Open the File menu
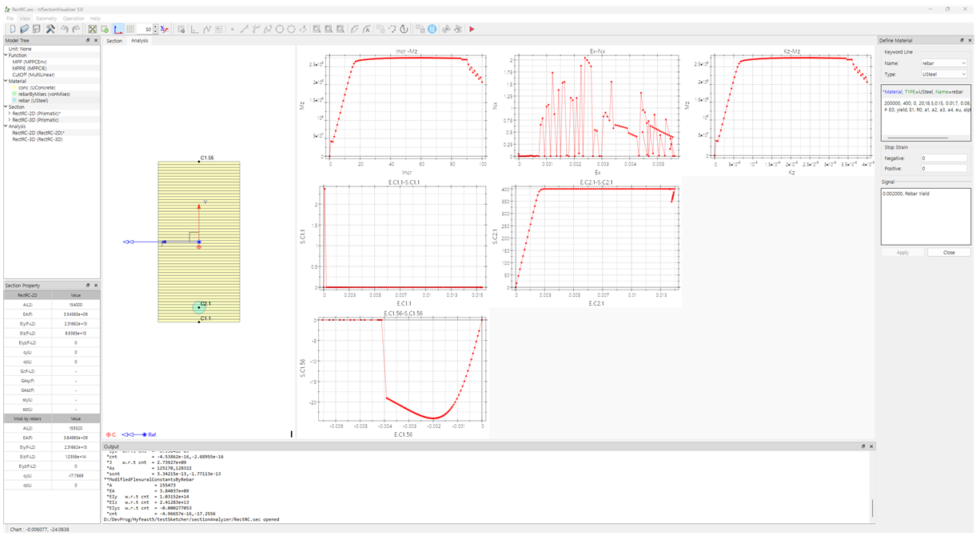 pos(10,18)
